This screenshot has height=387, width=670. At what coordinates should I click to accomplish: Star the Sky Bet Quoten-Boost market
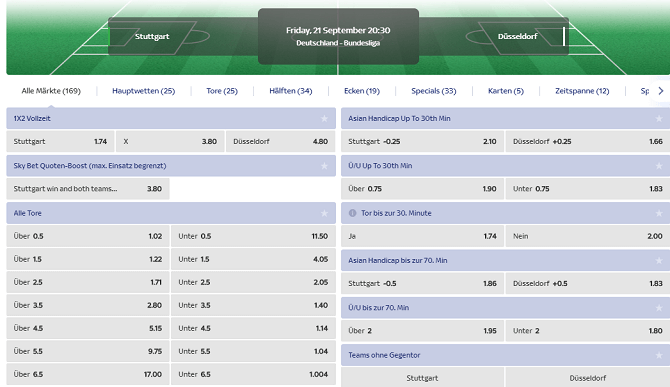point(324,166)
